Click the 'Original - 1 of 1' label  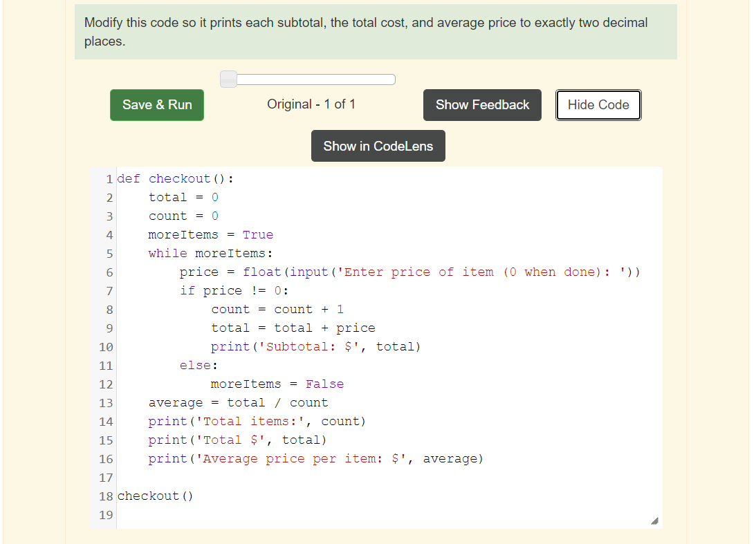pos(311,104)
